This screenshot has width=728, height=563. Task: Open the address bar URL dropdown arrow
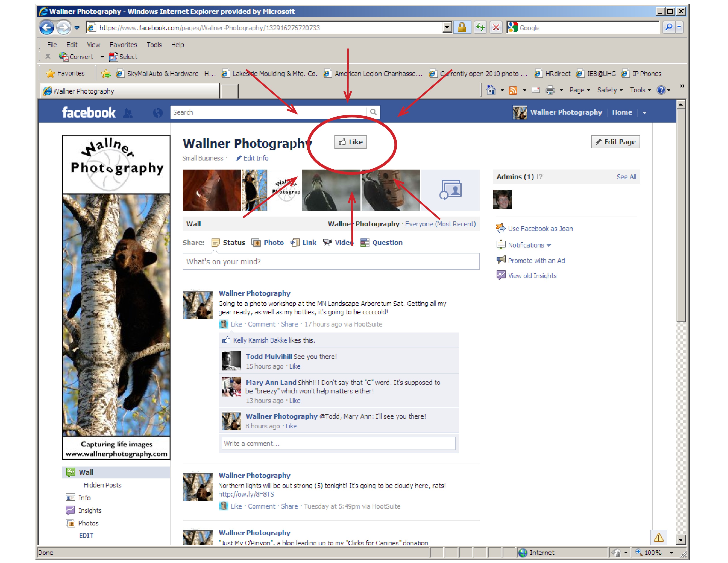coord(447,27)
